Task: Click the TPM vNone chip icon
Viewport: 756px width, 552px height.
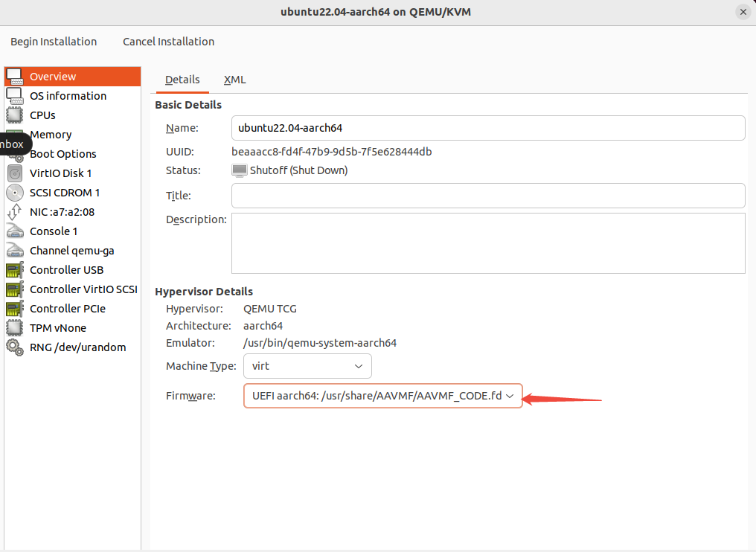Action: (x=15, y=327)
